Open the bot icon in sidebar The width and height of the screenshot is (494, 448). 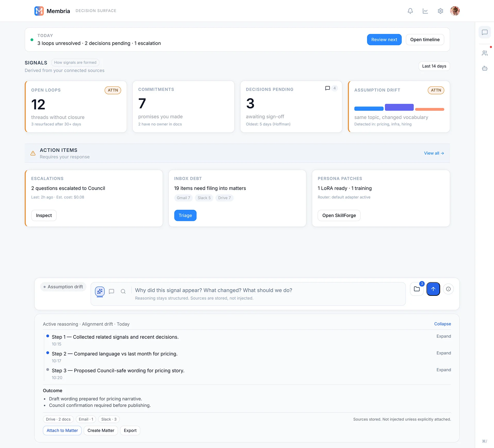484,68
